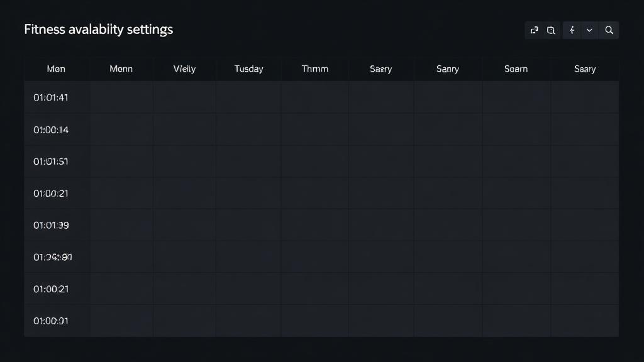Click the 01:00:21 time label
This screenshot has height=362, width=644.
[50, 193]
